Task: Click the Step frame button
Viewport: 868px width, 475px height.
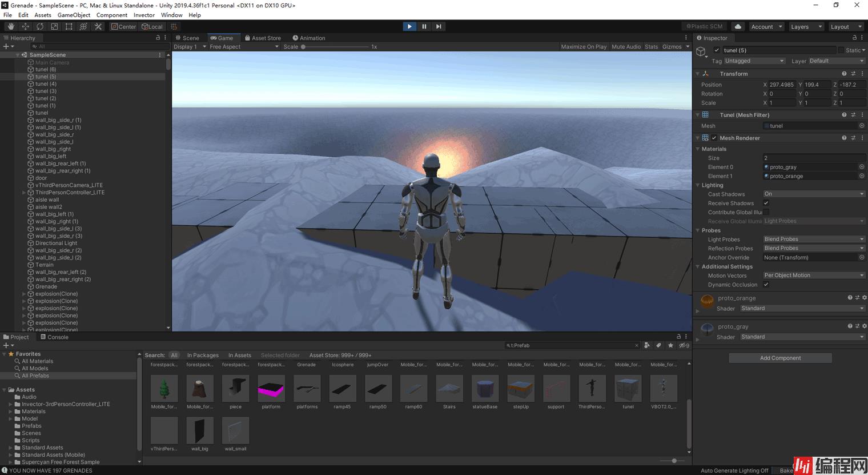Action: [x=439, y=26]
